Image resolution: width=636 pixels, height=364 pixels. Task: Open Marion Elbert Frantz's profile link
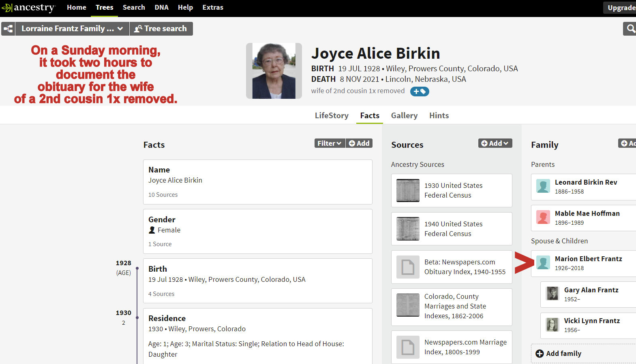(588, 259)
